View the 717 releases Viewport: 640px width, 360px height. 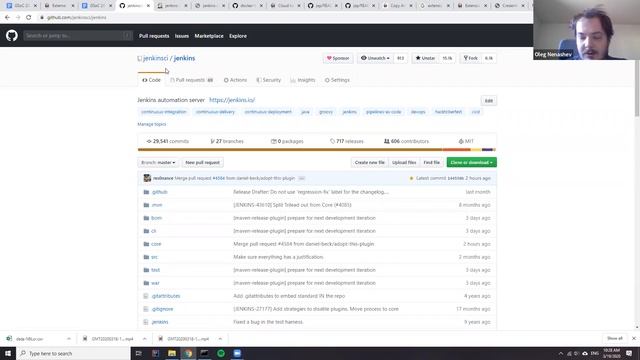click(x=347, y=141)
